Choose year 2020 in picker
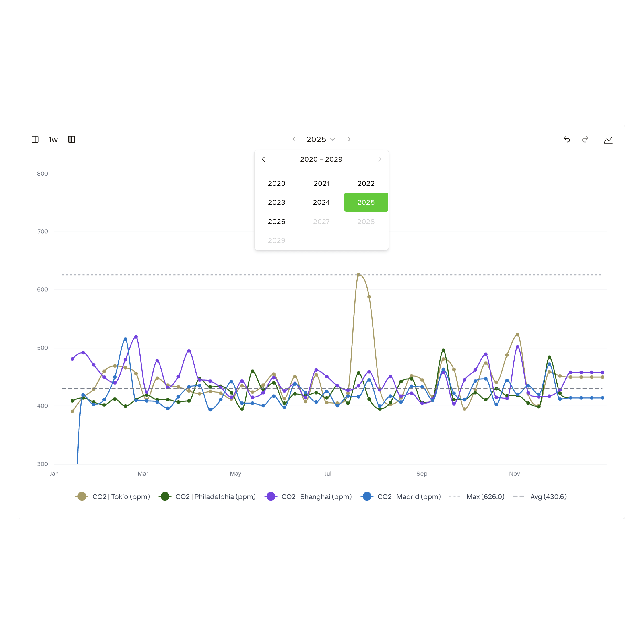644x644 pixels. [x=277, y=183]
